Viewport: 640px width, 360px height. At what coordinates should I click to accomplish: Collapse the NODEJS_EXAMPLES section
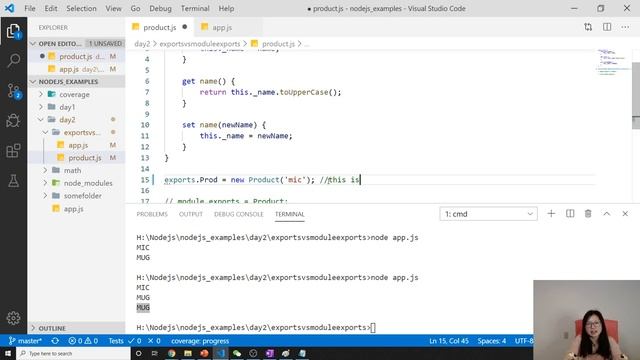point(33,82)
